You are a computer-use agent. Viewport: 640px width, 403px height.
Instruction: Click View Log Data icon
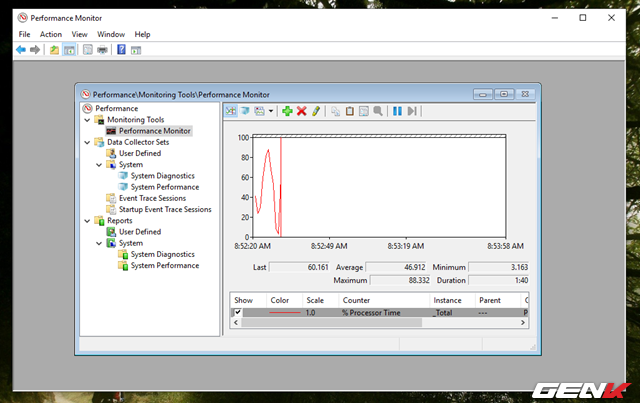pyautogui.click(x=244, y=111)
